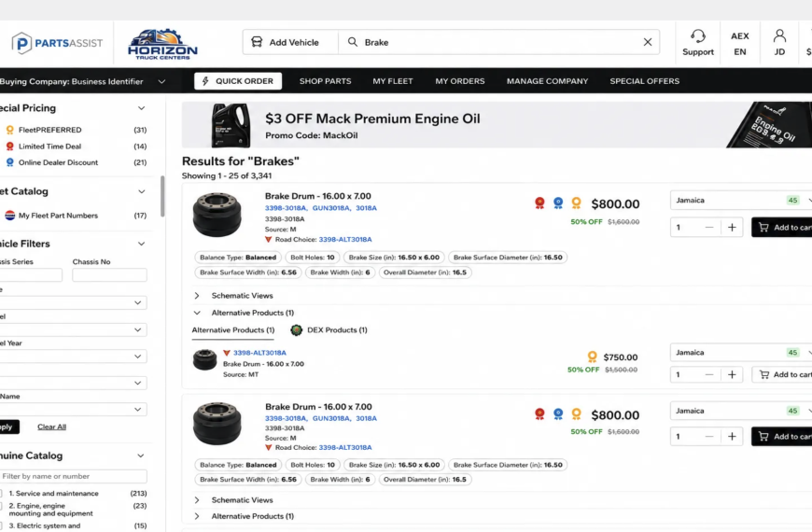The width and height of the screenshot is (812, 532).
Task: Add second Brake Drum to cart
Action: coord(781,437)
